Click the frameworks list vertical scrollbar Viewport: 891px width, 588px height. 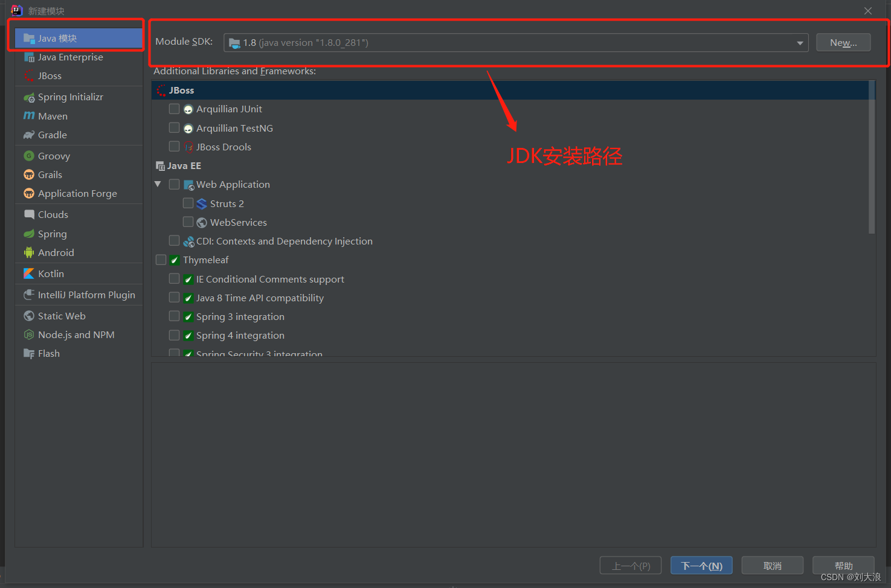[x=872, y=158]
